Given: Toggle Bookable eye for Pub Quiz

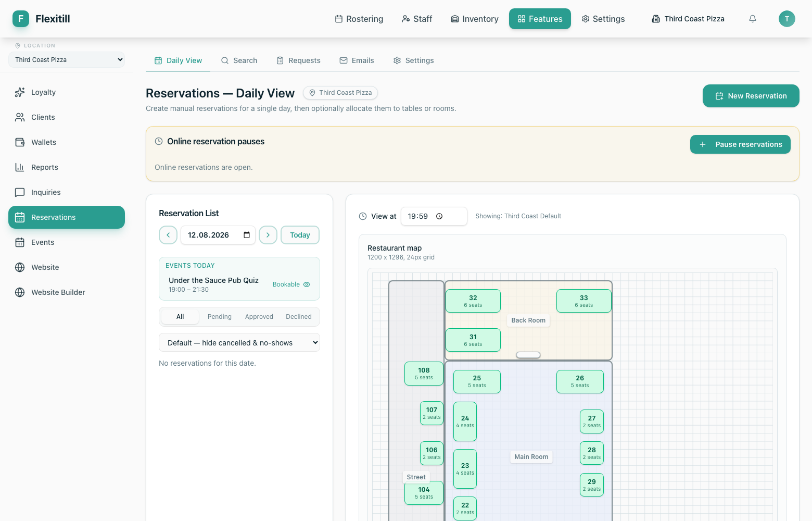Looking at the screenshot, I should point(307,284).
